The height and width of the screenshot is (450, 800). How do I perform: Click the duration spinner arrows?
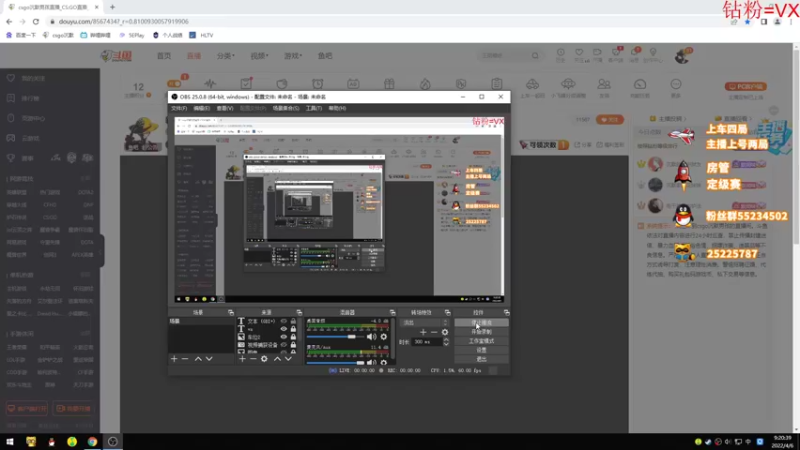[x=446, y=342]
